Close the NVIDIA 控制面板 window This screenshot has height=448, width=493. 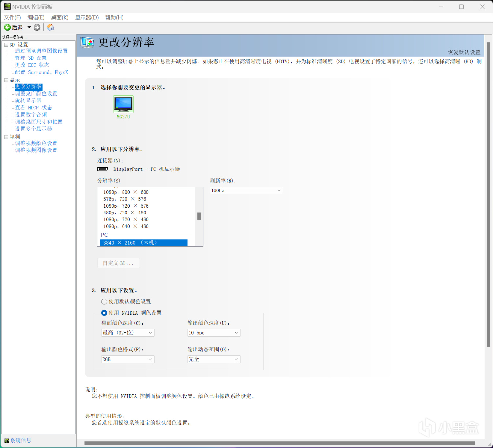(x=482, y=7)
